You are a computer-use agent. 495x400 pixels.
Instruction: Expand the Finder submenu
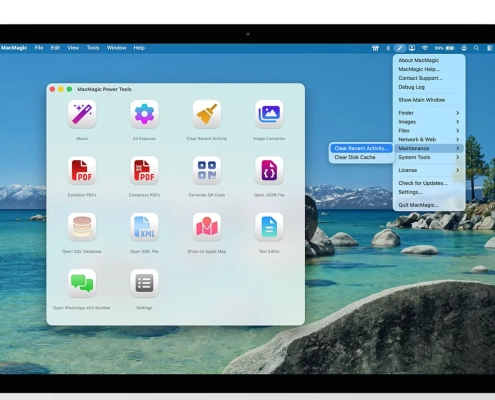[x=429, y=113]
